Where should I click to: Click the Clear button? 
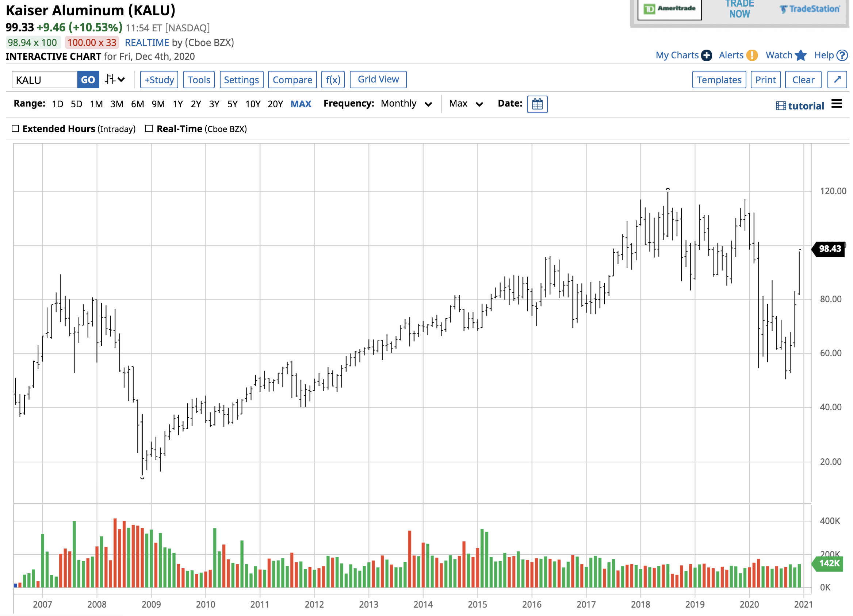pos(803,80)
